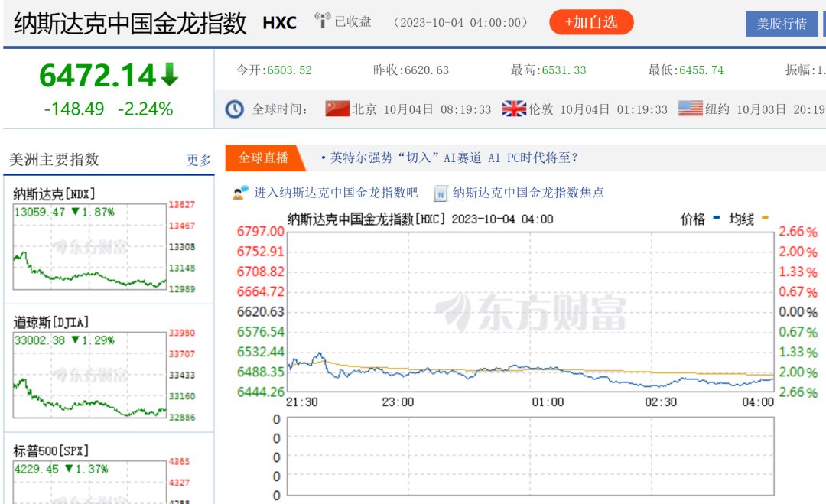Open the 英特尔强势切入AI赛道 news headline
This screenshot has height=504, width=826.
454,158
